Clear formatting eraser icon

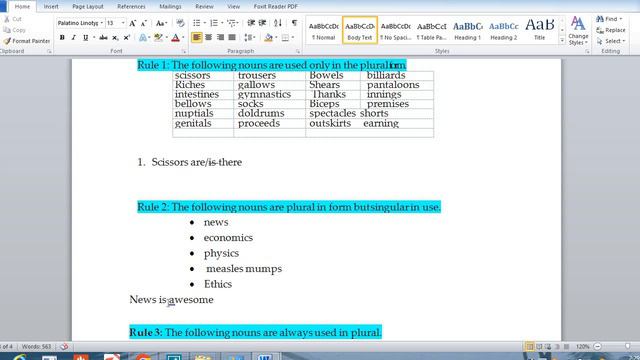[180, 23]
